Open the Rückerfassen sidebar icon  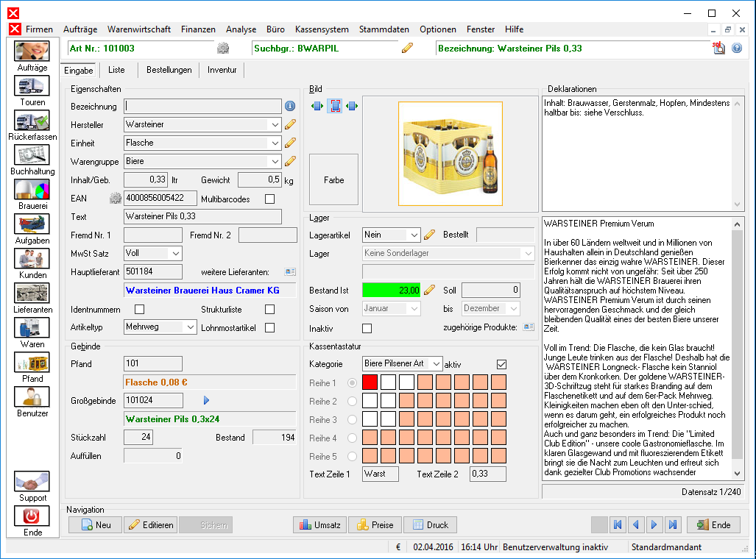(x=32, y=121)
